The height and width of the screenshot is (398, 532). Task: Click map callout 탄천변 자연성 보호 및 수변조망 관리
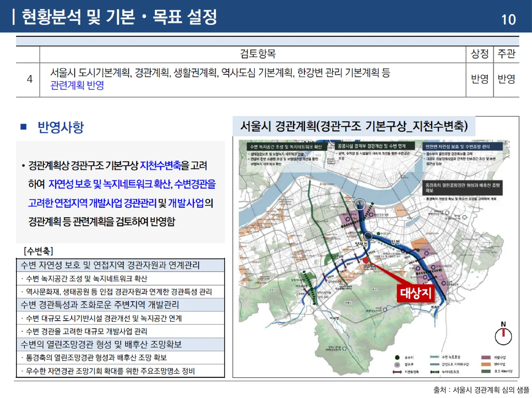462,147
